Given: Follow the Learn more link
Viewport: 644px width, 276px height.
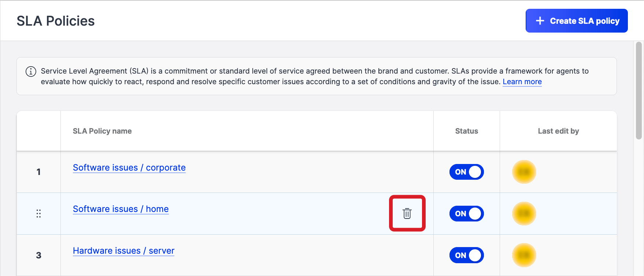Looking at the screenshot, I should pyautogui.click(x=522, y=82).
